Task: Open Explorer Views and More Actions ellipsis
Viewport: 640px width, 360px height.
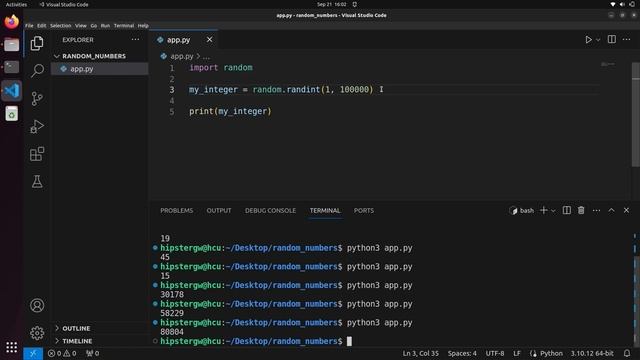Action: coord(135,40)
